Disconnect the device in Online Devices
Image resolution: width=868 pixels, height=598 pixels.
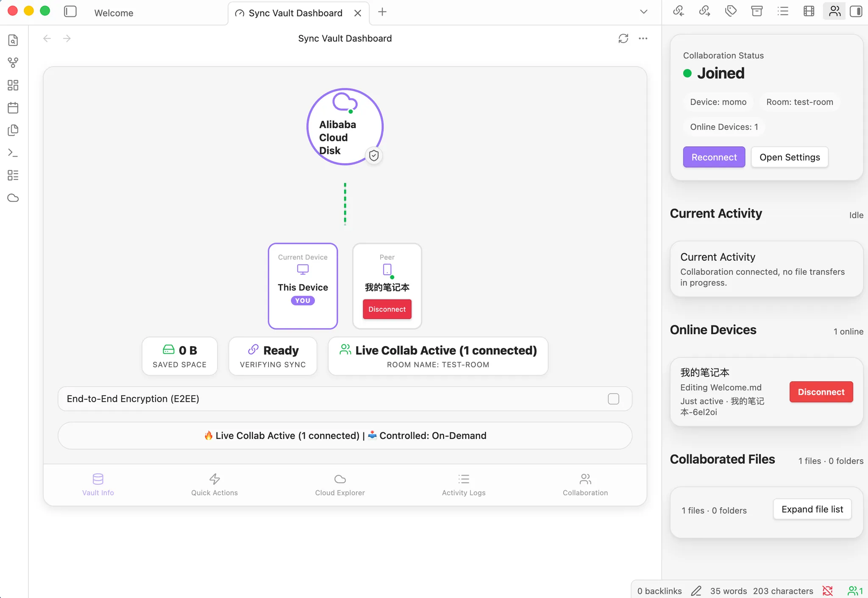(821, 392)
